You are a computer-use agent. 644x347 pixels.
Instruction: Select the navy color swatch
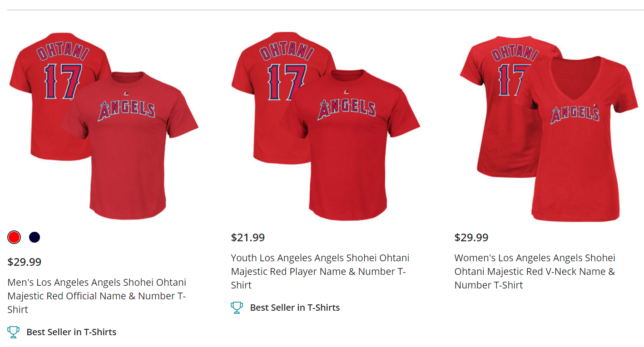[35, 237]
